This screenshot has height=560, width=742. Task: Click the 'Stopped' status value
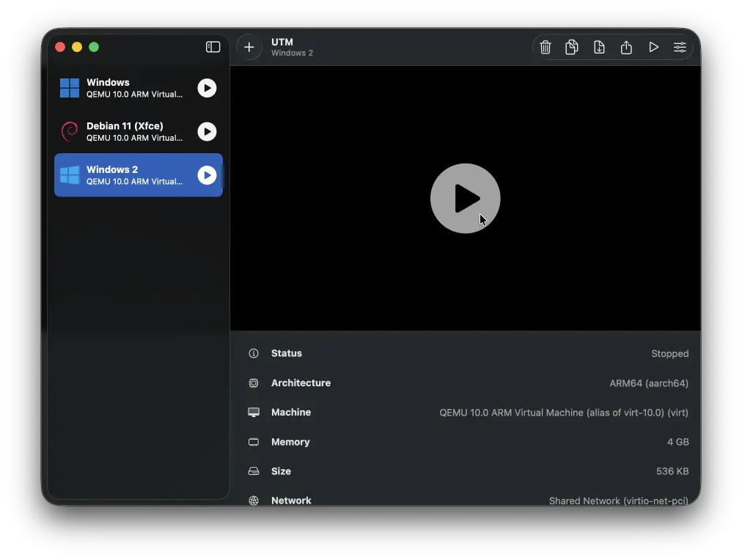tap(669, 354)
